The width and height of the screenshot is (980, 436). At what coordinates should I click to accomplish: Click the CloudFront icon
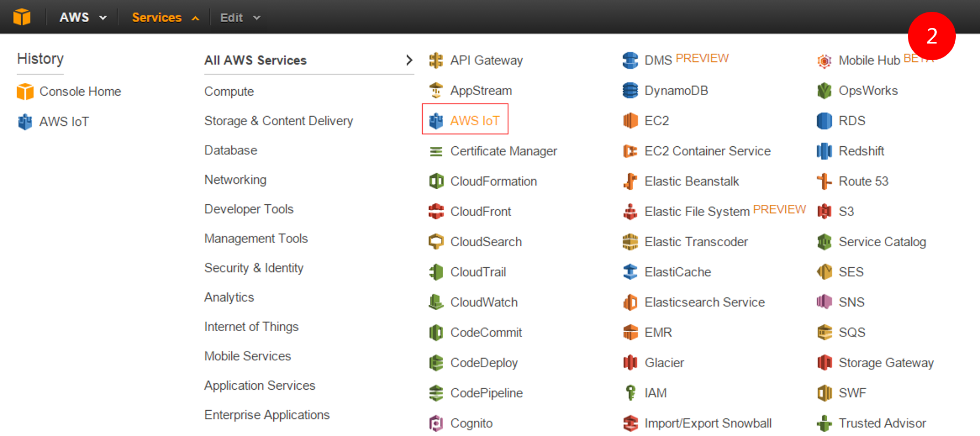point(436,211)
